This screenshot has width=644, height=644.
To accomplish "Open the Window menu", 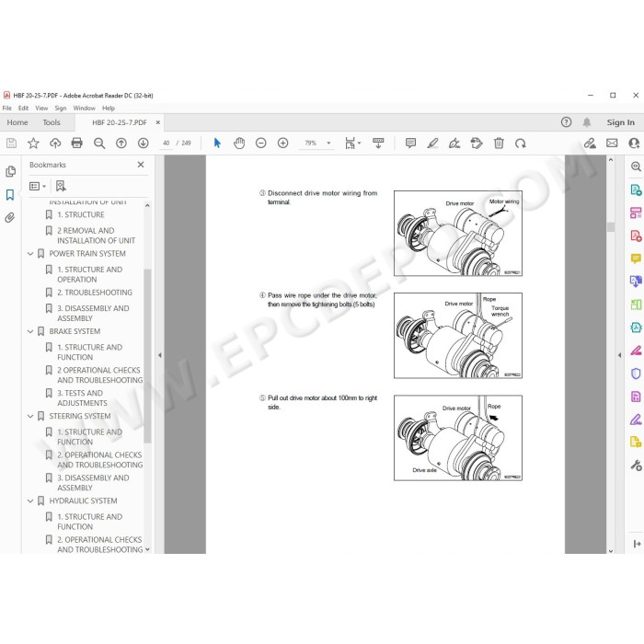I will click(85, 109).
